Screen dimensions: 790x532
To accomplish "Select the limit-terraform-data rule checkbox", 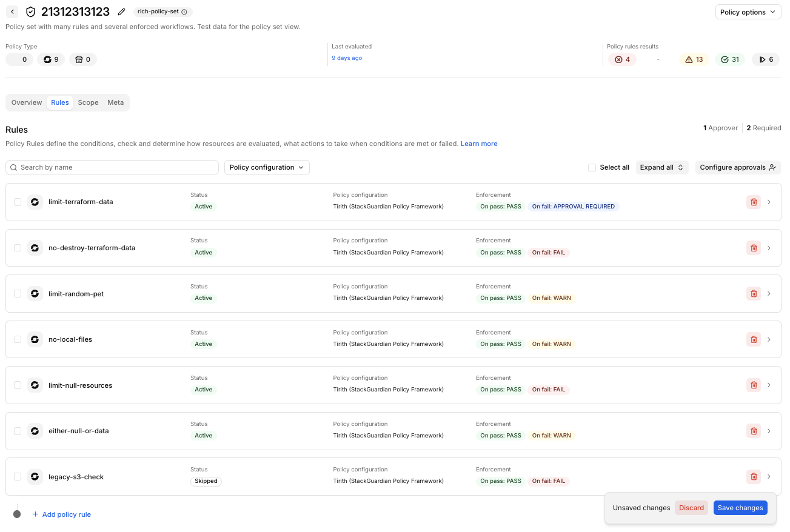I will (18, 202).
